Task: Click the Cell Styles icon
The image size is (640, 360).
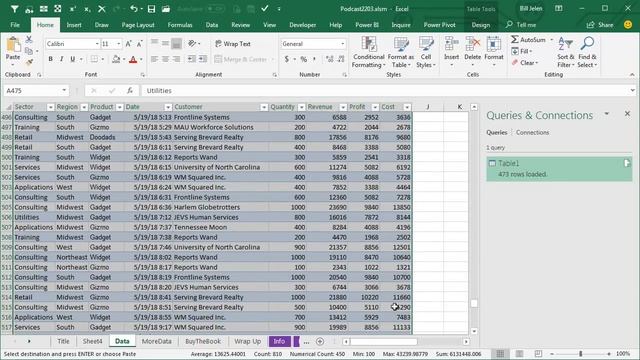Action: click(x=426, y=44)
